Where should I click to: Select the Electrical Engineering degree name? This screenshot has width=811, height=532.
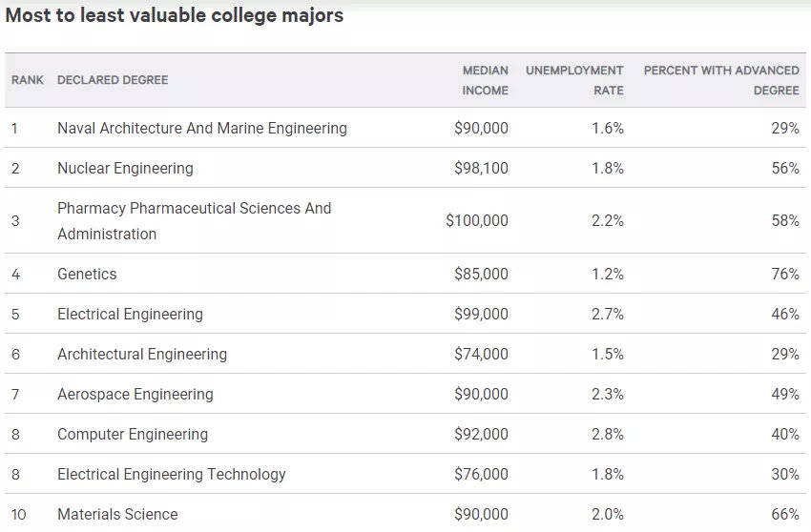[x=130, y=314]
